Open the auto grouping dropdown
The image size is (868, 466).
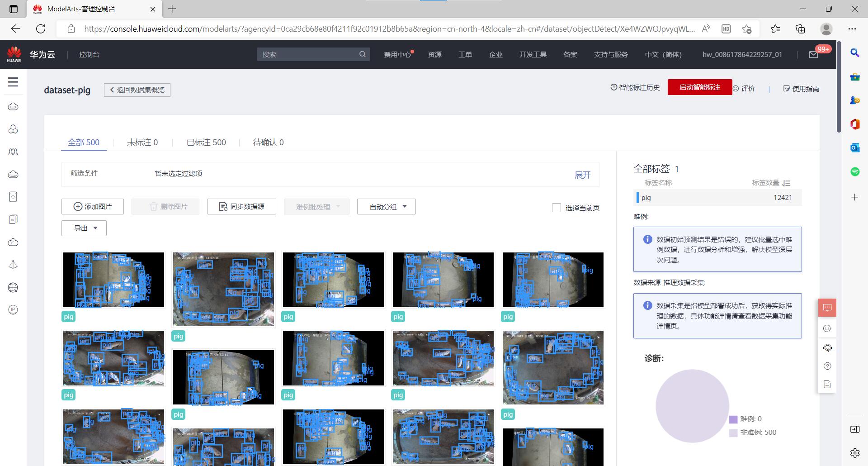click(x=387, y=207)
